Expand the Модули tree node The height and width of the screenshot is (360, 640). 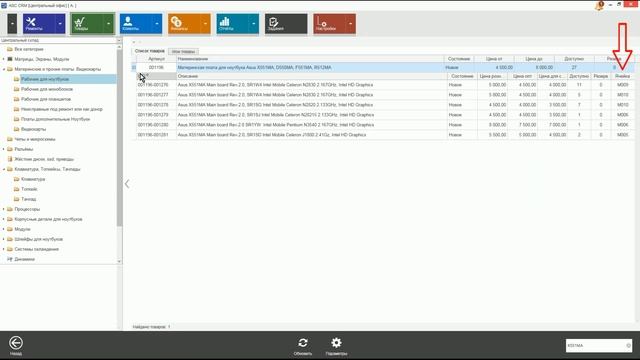pos(4,229)
